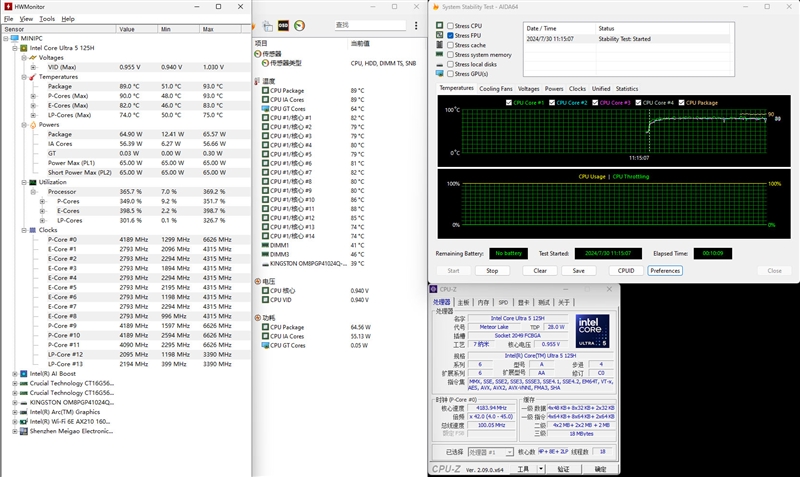Click the gauge sensor icon in AIDA64 toolbar
Screen dimensions: 800x477
point(299,26)
